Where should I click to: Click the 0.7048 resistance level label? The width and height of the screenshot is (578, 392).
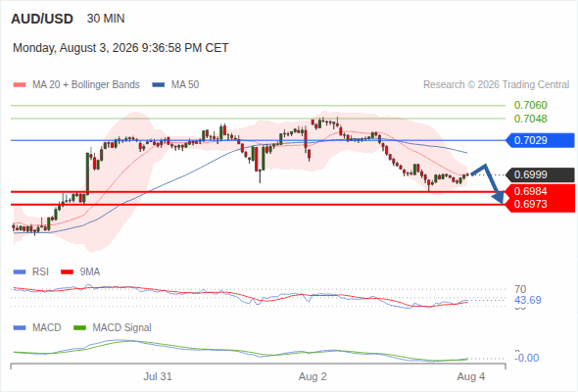coord(530,119)
